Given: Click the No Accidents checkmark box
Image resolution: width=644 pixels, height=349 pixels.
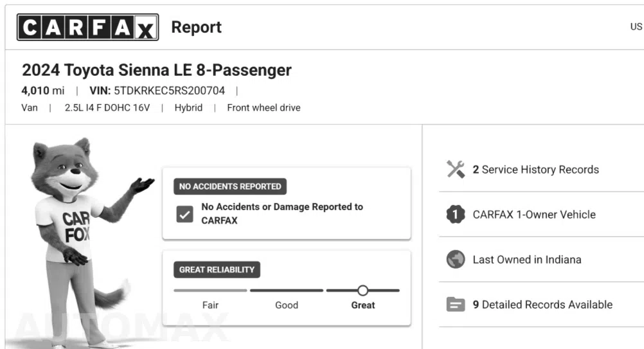Looking at the screenshot, I should 185,214.
